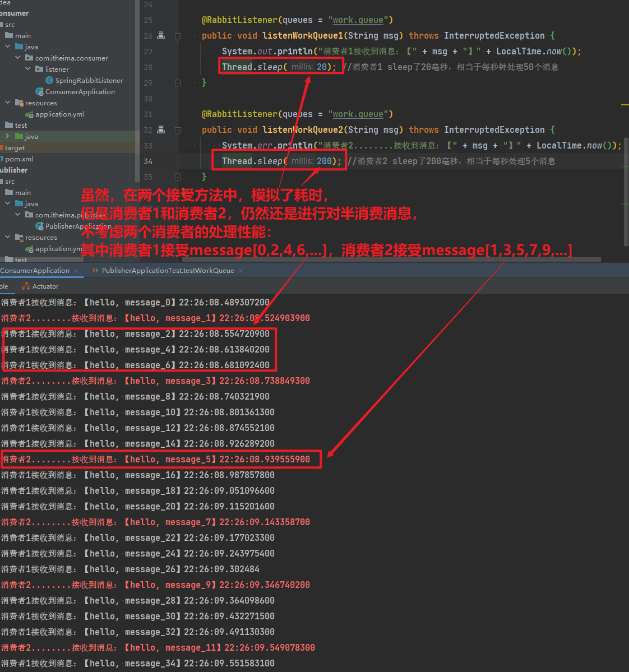Collapse the listener package in project tree
The width and height of the screenshot is (629, 672).
(28, 69)
